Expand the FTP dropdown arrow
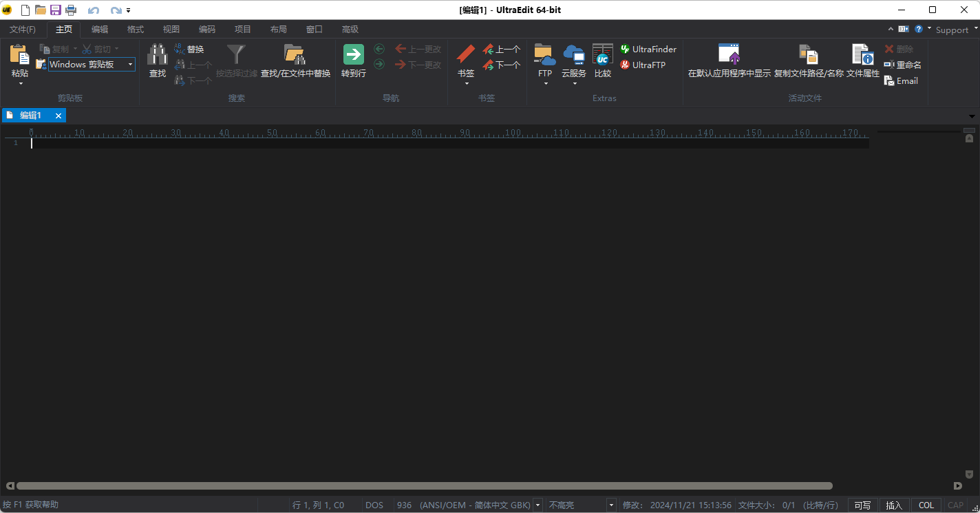Viewport: 980px width, 513px height. [545, 83]
